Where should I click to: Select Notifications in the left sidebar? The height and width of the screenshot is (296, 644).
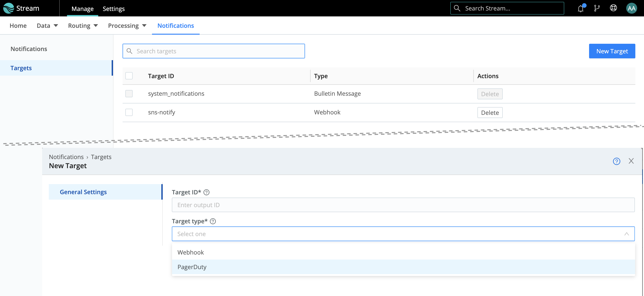point(29,49)
